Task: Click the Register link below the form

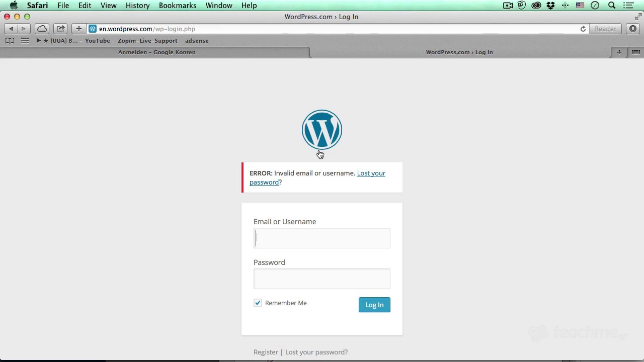Action: coord(266,352)
